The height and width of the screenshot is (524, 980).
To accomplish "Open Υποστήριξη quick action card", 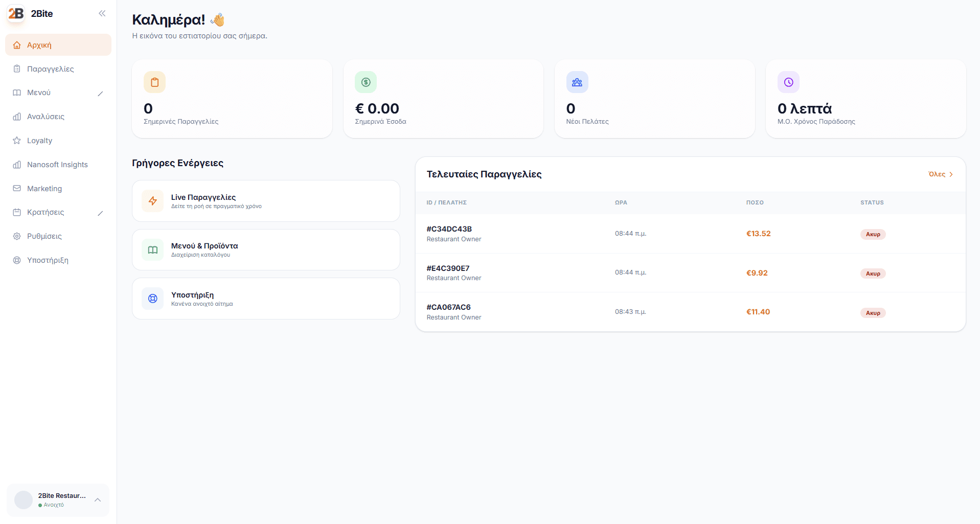I will (266, 299).
